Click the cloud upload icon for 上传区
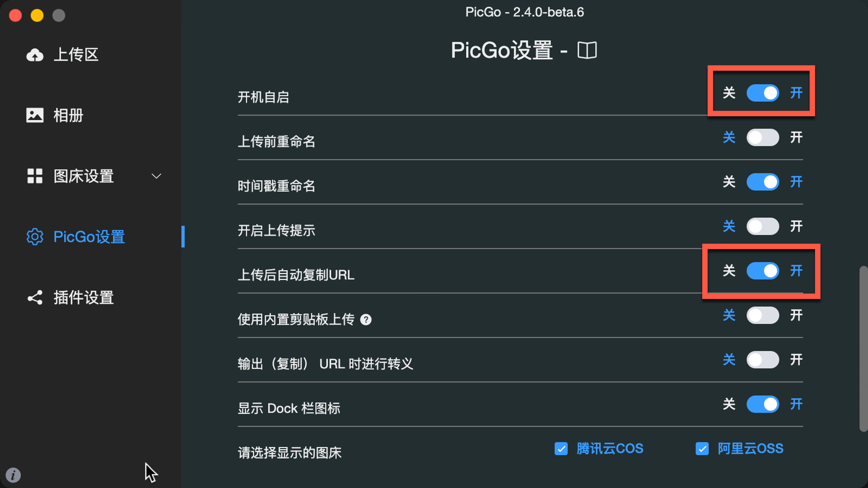 35,55
